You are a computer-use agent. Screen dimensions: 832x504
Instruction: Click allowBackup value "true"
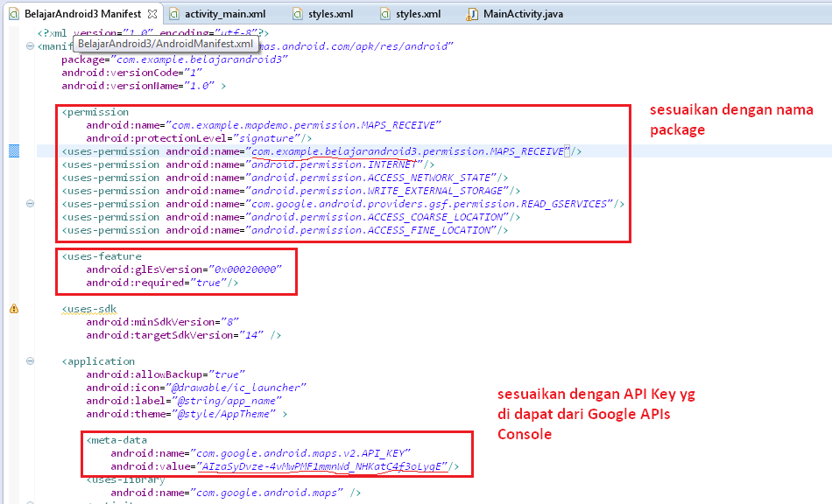[227, 374]
